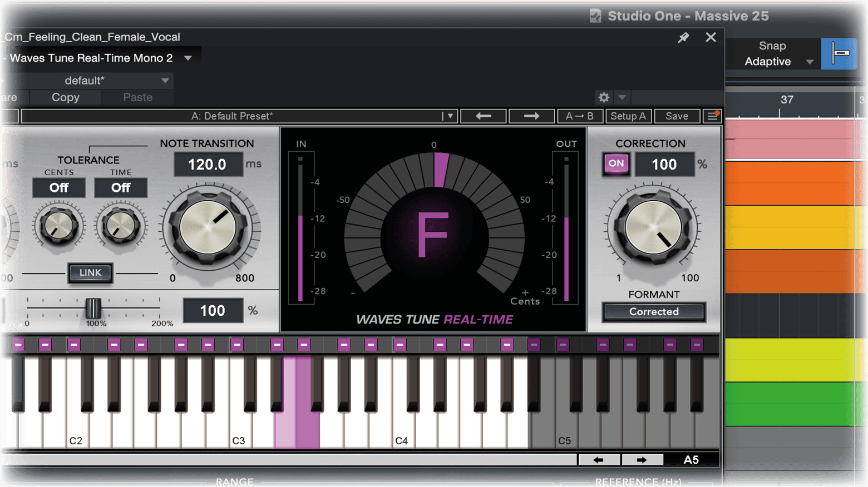
Task: Click the Tolerance Time Off value box
Action: point(121,188)
